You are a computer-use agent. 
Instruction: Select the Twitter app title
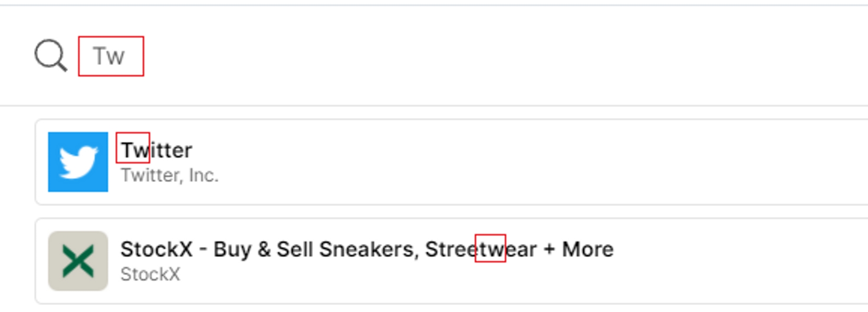[156, 150]
